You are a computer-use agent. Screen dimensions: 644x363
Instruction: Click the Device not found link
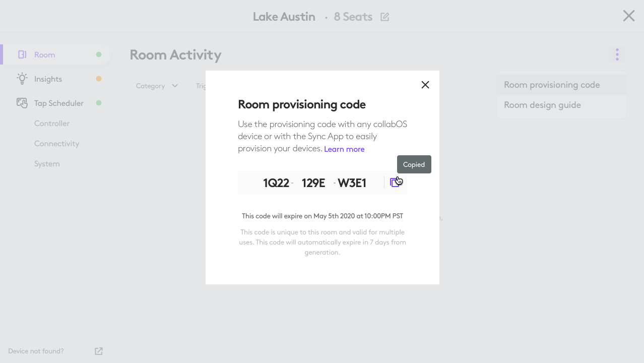[36, 351]
